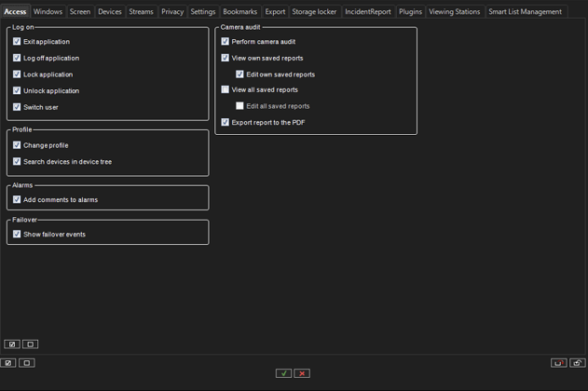Open the Plugins tab

[410, 11]
